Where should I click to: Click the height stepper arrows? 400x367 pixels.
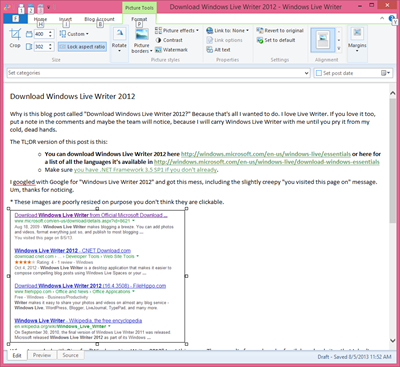51,47
